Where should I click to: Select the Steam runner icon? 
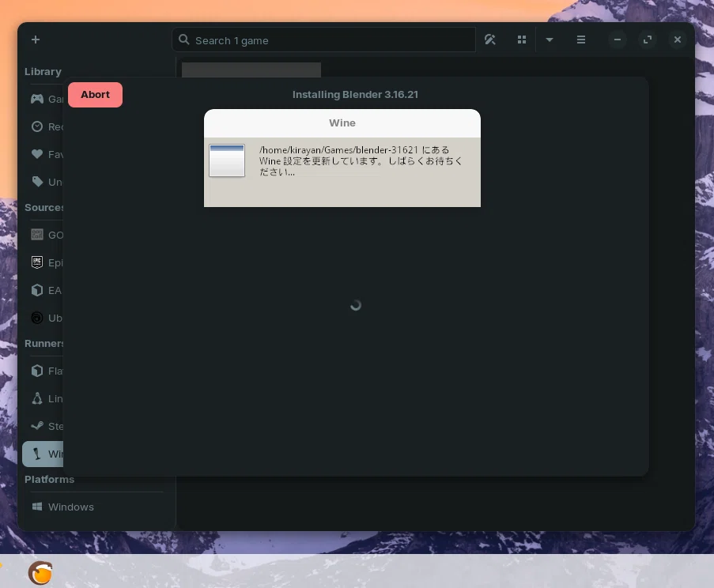click(x=37, y=426)
